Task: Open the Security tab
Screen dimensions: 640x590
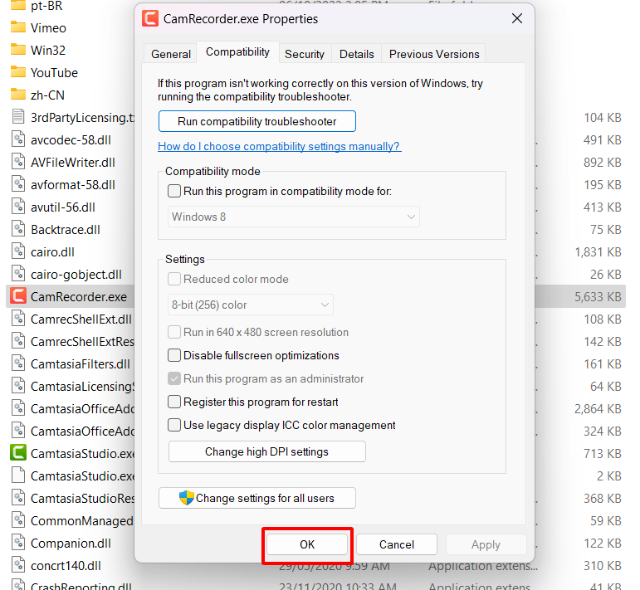Action: click(304, 54)
